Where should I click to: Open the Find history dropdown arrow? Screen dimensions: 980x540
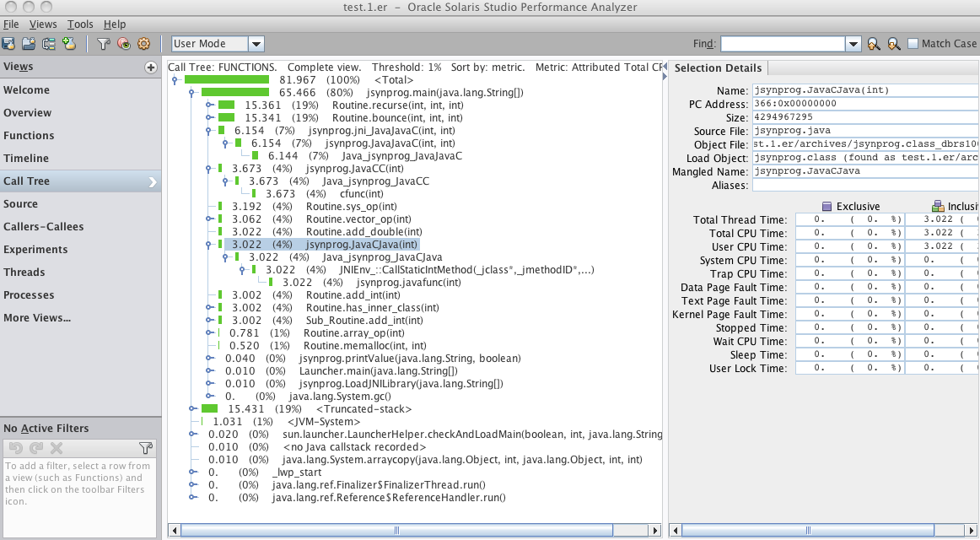coord(853,44)
